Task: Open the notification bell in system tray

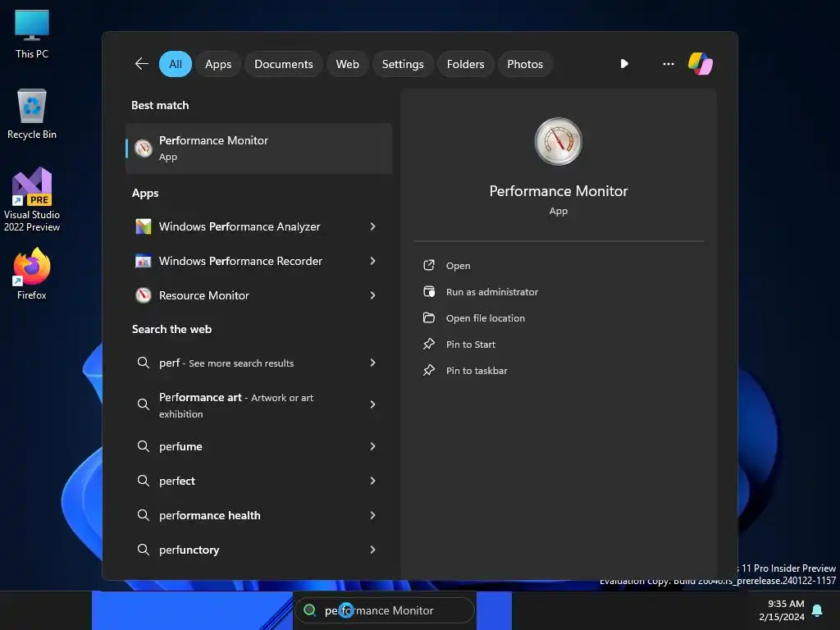Action: click(x=817, y=610)
